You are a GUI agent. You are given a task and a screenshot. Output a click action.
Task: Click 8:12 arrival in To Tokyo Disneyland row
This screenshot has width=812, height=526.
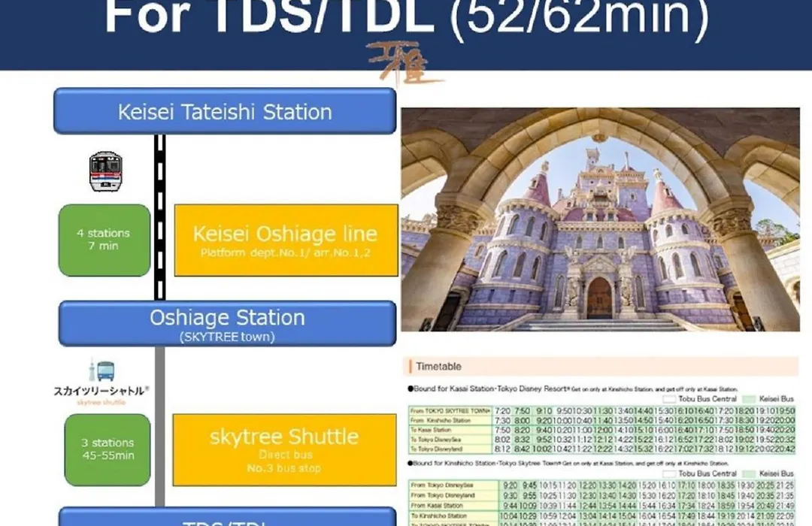point(502,449)
